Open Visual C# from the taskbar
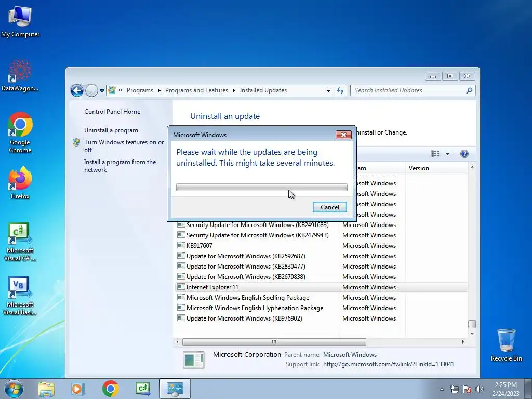 142,389
